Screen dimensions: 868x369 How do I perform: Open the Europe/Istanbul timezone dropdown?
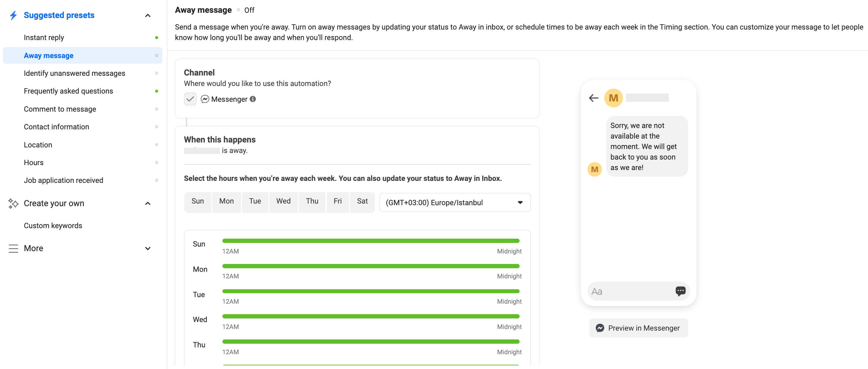click(x=455, y=202)
